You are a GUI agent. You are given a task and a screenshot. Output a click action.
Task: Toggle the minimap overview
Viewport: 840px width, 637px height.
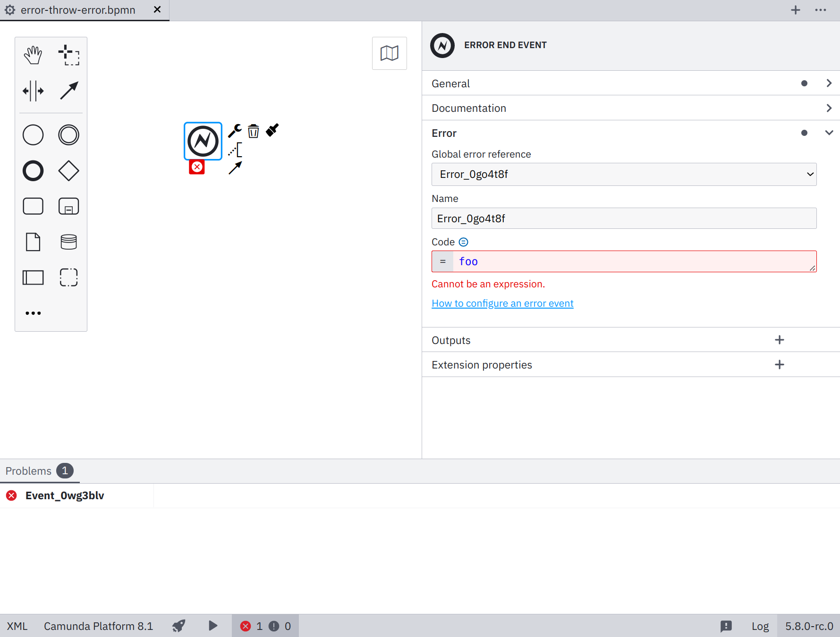[389, 53]
